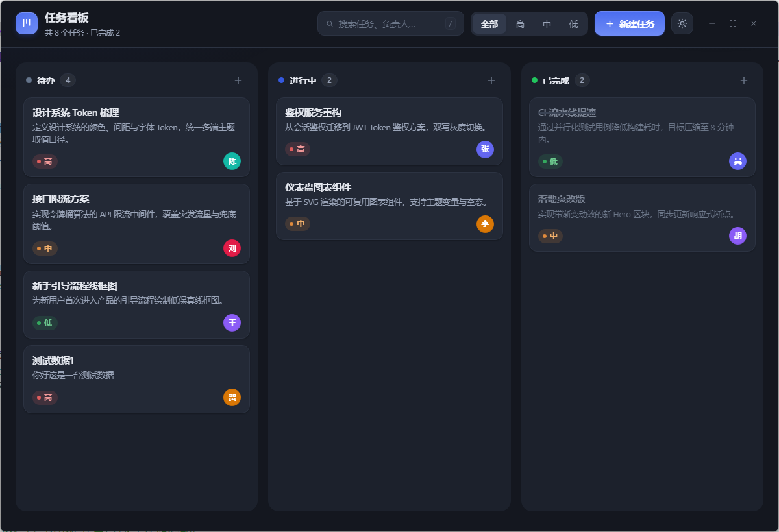This screenshot has width=779, height=532.
Task: Click the 进行中 column title
Action: pyautogui.click(x=303, y=80)
